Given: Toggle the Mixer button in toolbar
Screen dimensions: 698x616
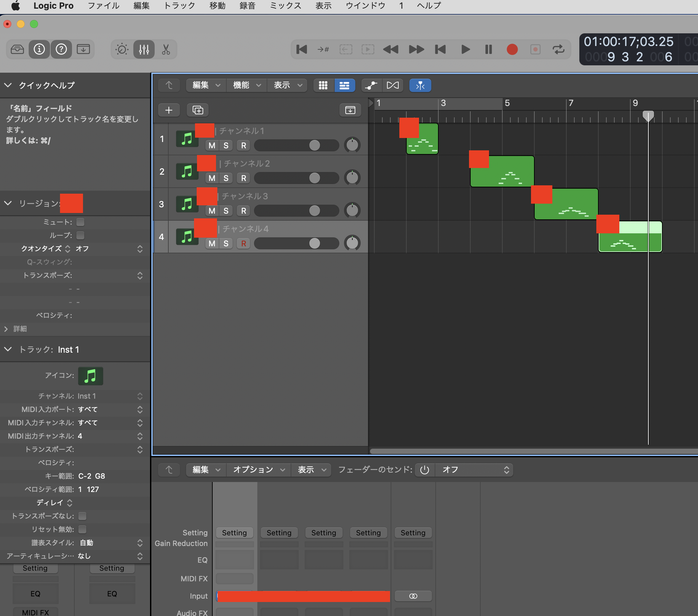Looking at the screenshot, I should click(x=144, y=50).
